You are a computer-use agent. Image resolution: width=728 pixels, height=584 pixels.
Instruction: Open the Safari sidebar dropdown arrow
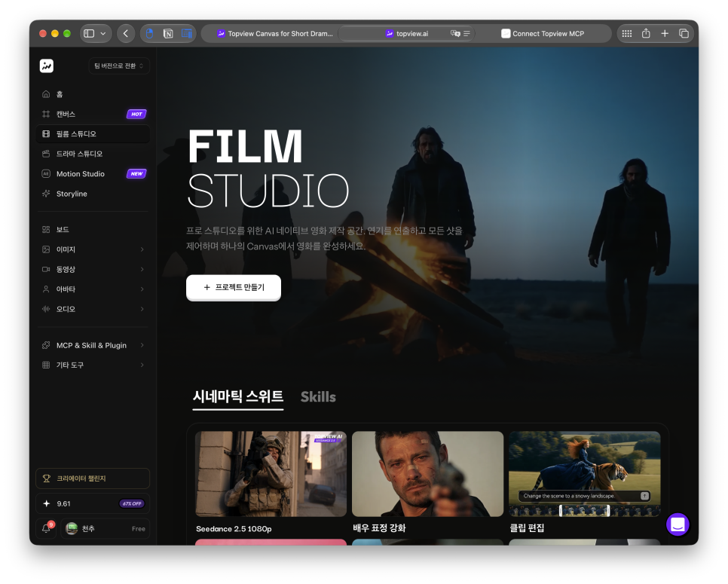(x=103, y=33)
